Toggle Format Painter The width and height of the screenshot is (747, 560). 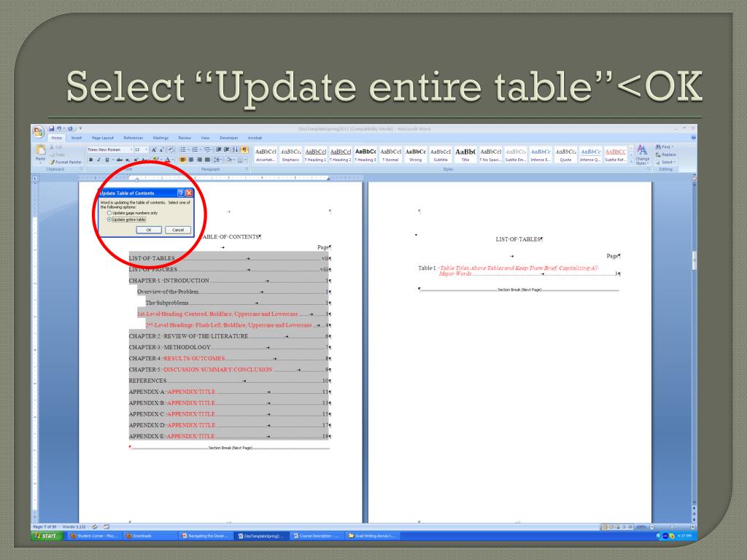(66, 162)
